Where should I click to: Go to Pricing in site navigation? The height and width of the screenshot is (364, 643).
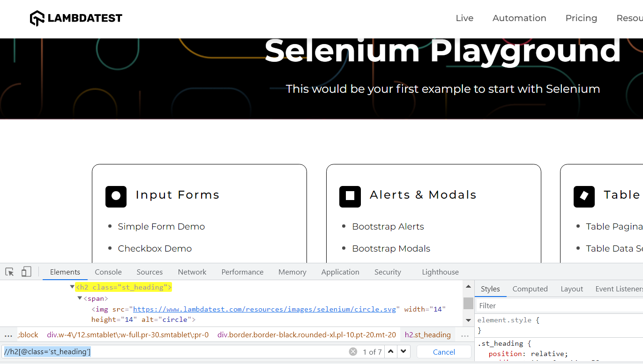pos(581,18)
